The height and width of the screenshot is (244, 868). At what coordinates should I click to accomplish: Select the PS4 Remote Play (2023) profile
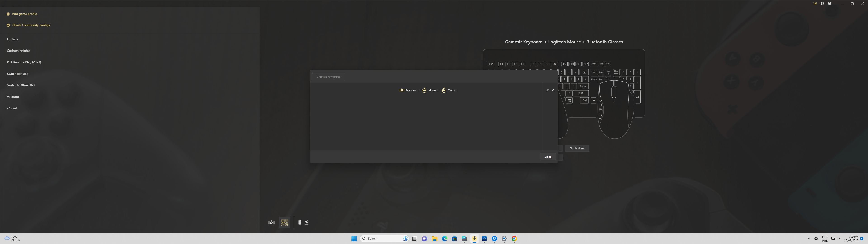(24, 62)
